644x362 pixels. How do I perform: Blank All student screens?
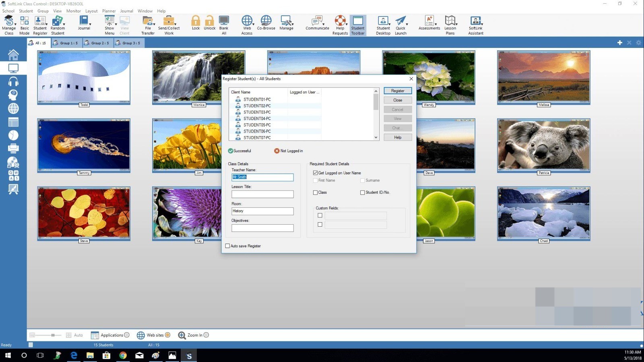coord(224,25)
